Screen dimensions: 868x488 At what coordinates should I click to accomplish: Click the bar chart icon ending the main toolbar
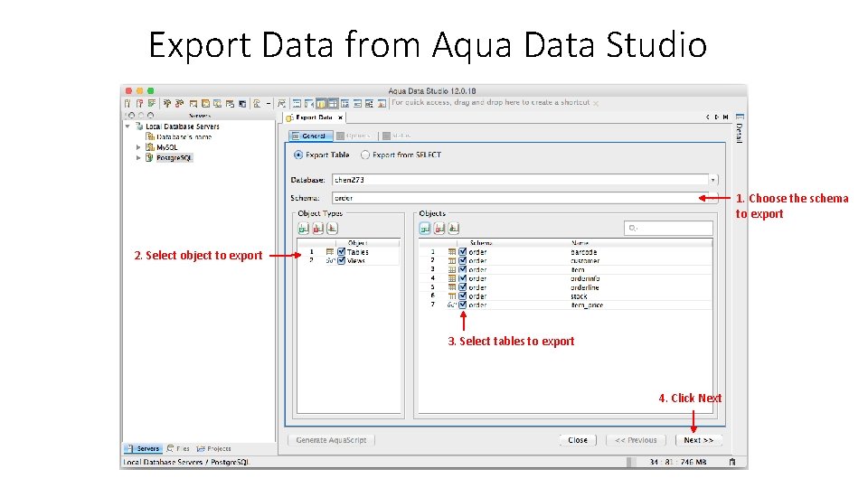(x=382, y=103)
